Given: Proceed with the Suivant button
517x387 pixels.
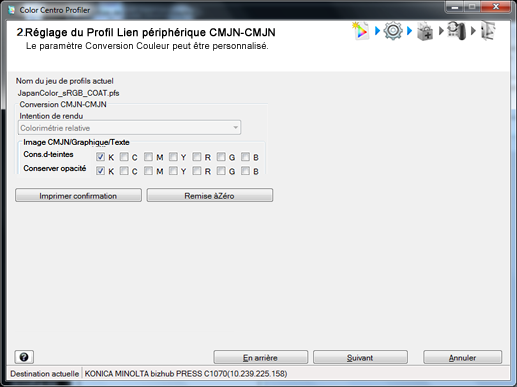Looking at the screenshot, I should tap(360, 357).
